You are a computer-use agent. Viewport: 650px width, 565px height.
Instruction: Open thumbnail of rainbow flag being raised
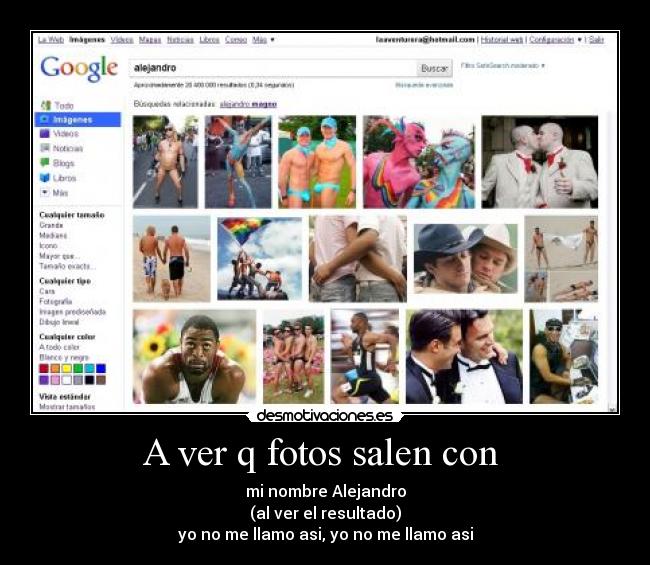pos(260,259)
